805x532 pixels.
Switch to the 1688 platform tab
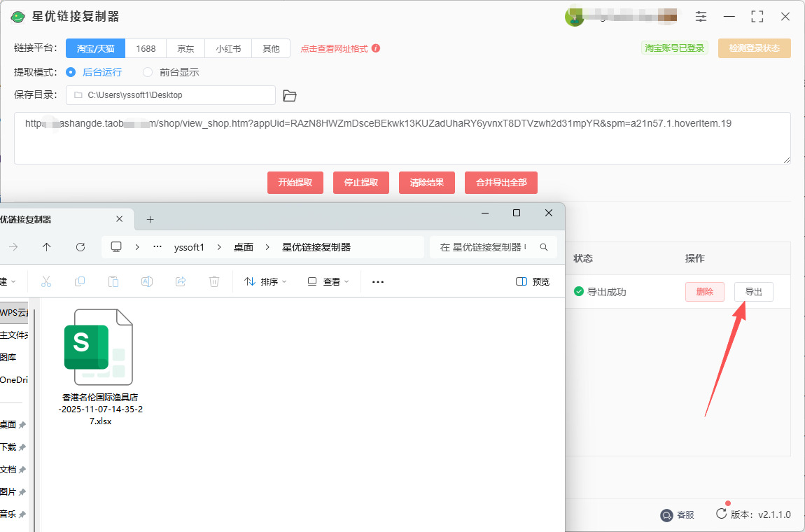146,49
